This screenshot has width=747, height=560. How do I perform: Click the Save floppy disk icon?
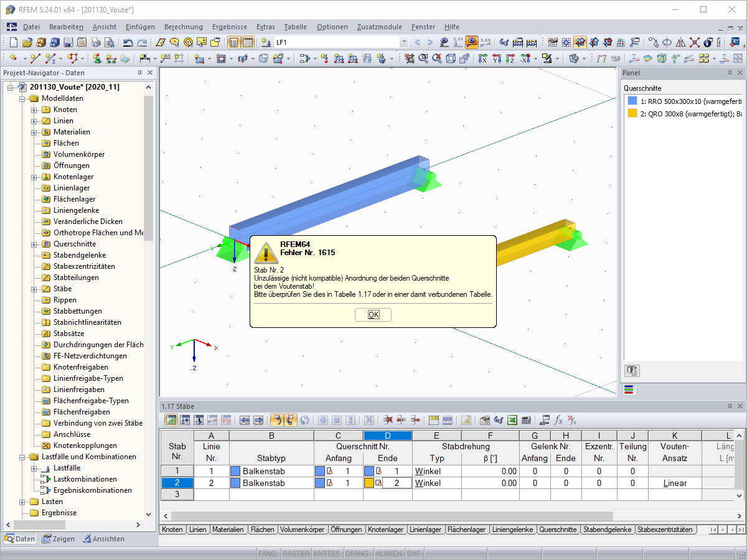pos(68,42)
